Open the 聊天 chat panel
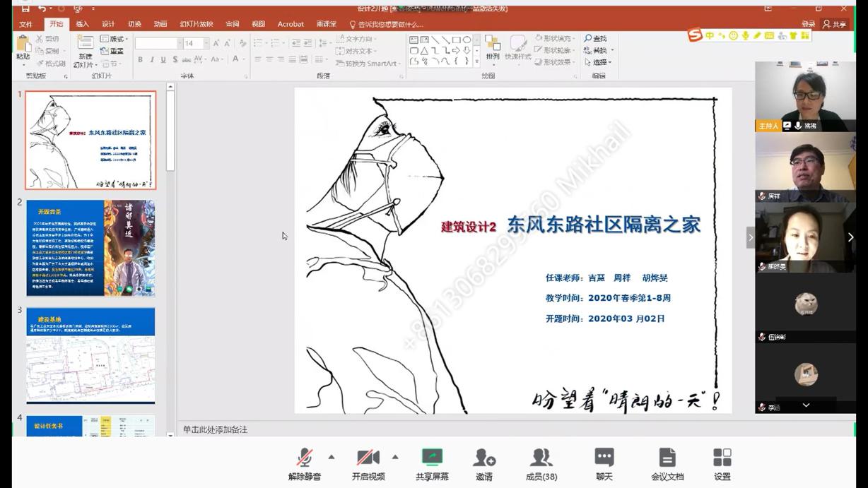 tap(604, 458)
